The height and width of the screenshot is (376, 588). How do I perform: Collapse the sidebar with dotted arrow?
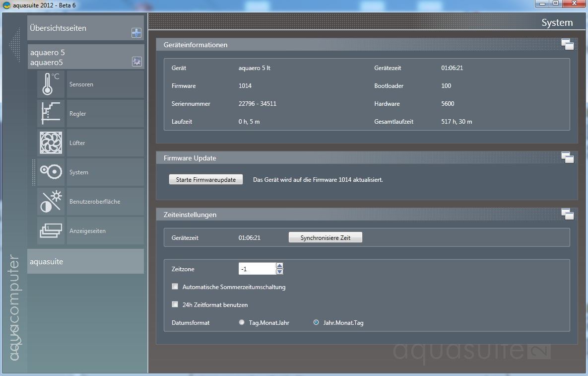(x=14, y=45)
